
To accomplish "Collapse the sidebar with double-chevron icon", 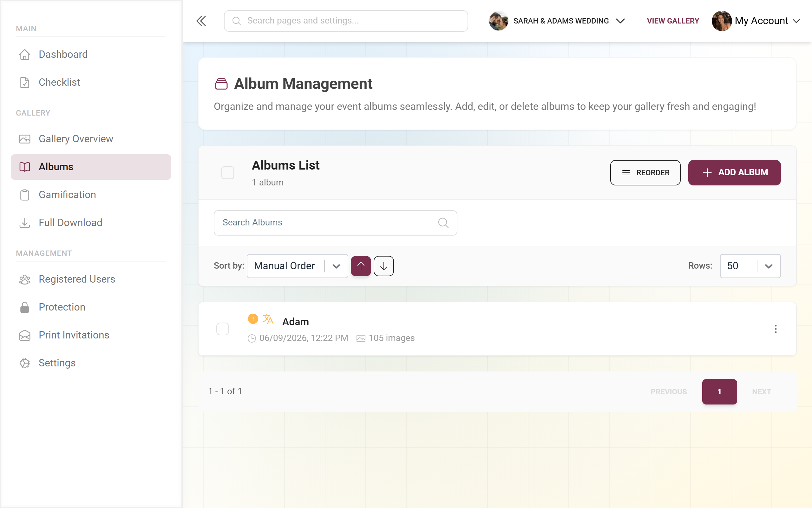I will pyautogui.click(x=201, y=21).
